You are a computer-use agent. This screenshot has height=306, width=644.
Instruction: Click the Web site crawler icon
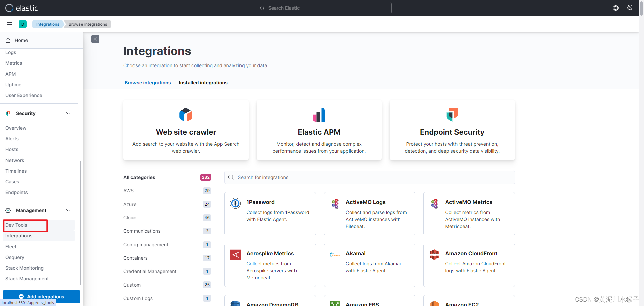pyautogui.click(x=186, y=115)
